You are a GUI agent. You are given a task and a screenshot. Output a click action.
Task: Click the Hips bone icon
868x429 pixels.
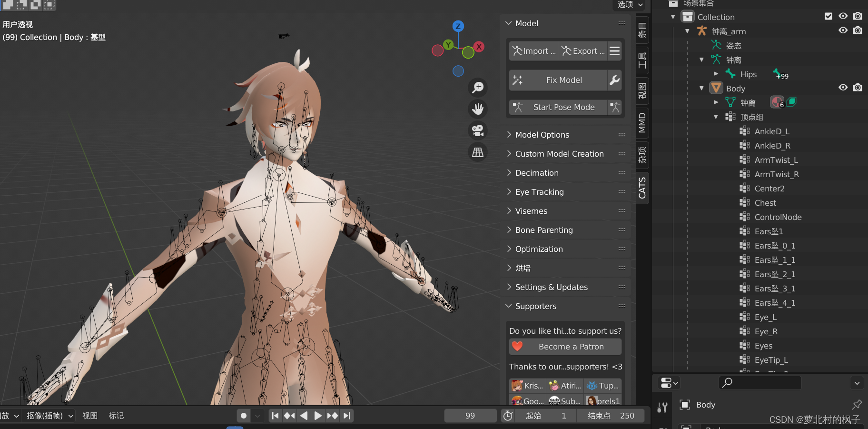click(x=730, y=74)
